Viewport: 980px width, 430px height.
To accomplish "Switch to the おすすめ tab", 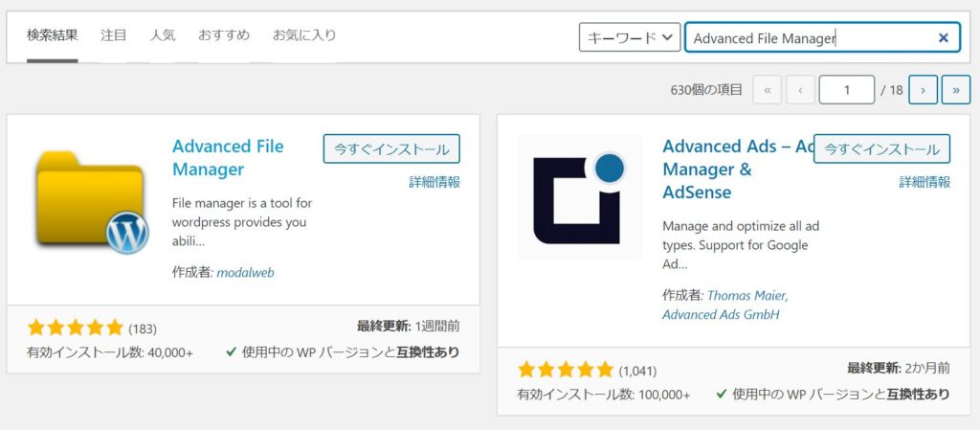I will tap(224, 35).
